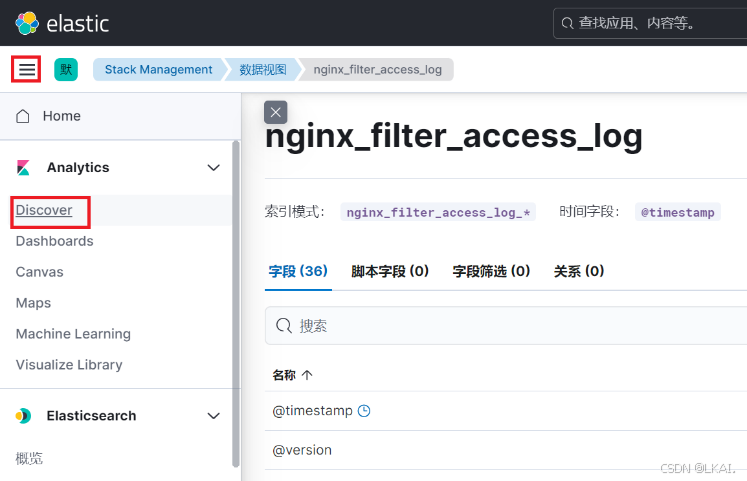The width and height of the screenshot is (747, 481).
Task: Click the magnifier icon in field search box
Action: [x=283, y=326]
